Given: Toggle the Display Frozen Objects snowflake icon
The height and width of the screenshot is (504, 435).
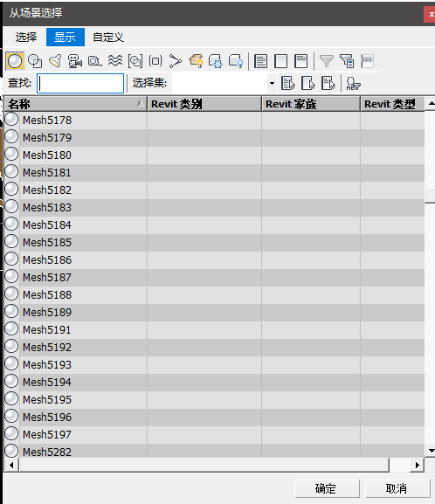Looking at the screenshot, I should pos(216,61).
